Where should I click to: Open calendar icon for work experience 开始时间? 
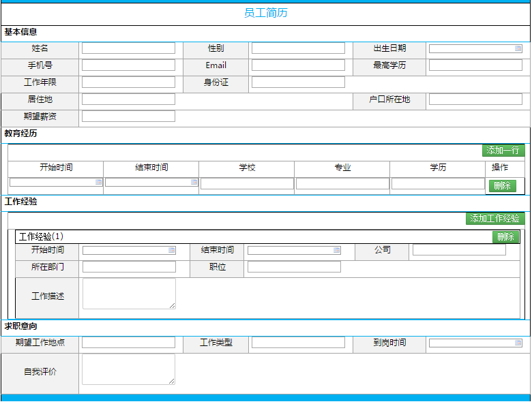pyautogui.click(x=172, y=250)
